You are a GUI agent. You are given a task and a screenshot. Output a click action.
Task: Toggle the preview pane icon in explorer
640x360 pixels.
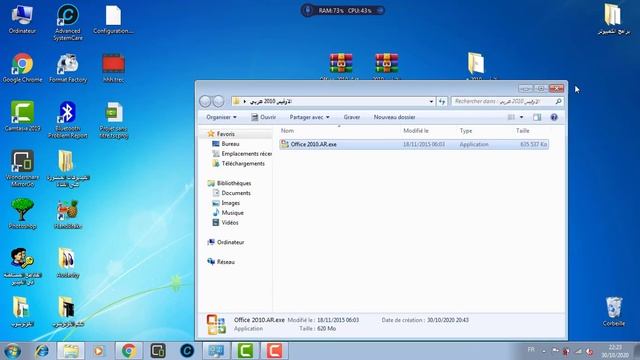click(537, 118)
